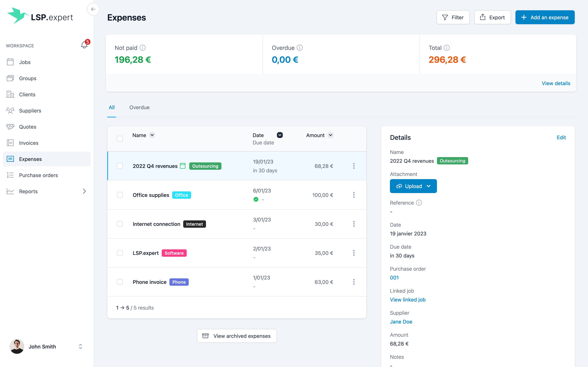Image resolution: width=588 pixels, height=367 pixels.
Task: Click info icon beside Overdue total
Action: [x=300, y=48]
